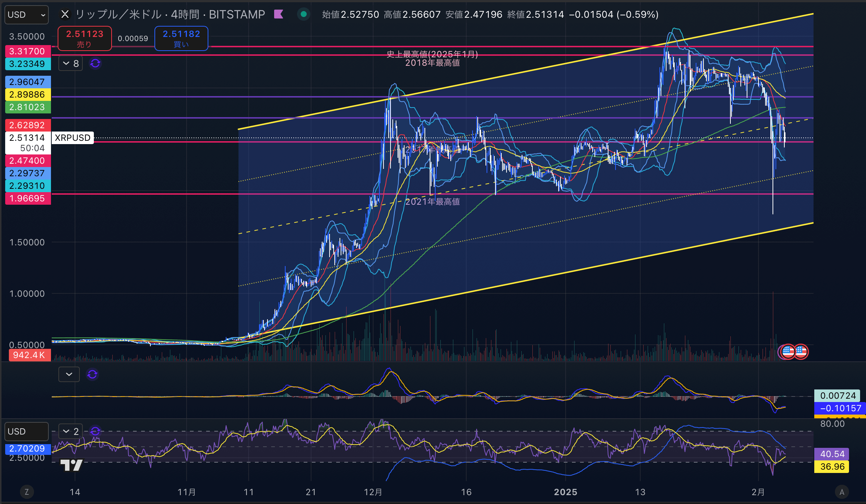Click the refresh icon in the RSI pane
The width and height of the screenshot is (866, 504).
[95, 432]
